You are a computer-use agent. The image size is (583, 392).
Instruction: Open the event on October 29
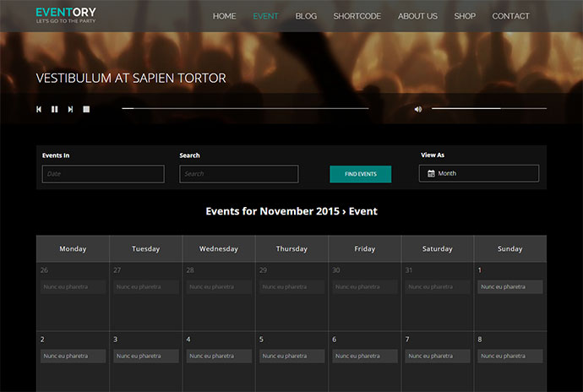[x=291, y=286]
